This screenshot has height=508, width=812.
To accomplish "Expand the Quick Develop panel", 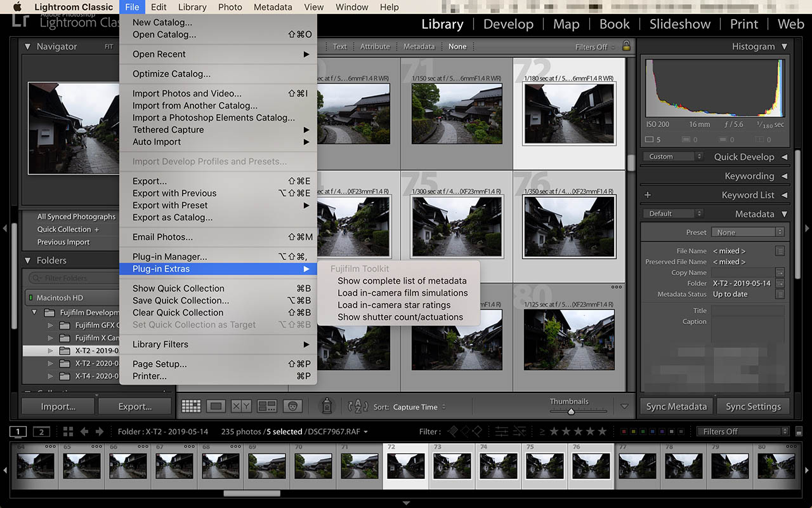I will [785, 157].
